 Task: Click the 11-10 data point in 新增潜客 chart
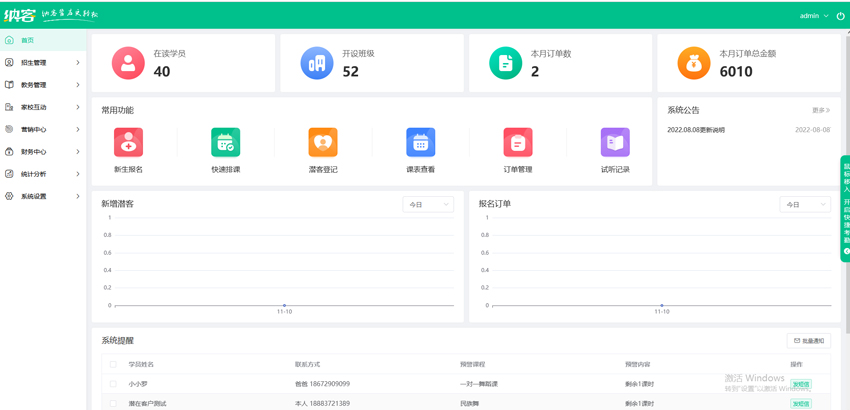(x=284, y=305)
